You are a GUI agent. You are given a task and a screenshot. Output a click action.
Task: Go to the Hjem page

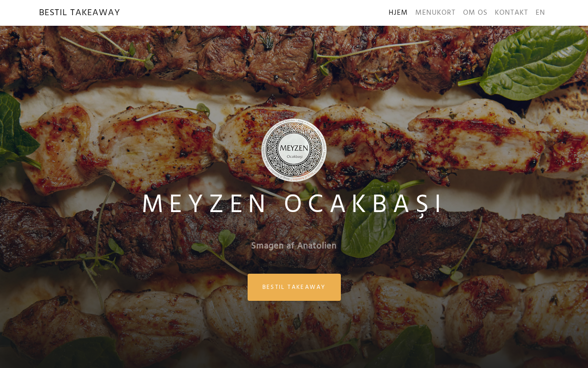(x=398, y=13)
